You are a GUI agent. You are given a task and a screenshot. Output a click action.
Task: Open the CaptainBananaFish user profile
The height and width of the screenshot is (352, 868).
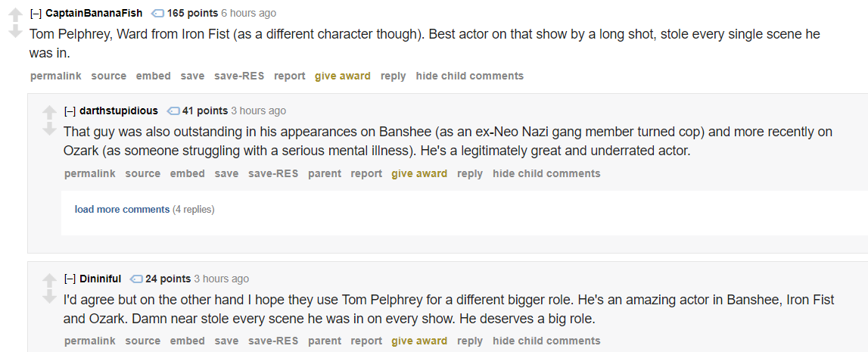click(94, 14)
